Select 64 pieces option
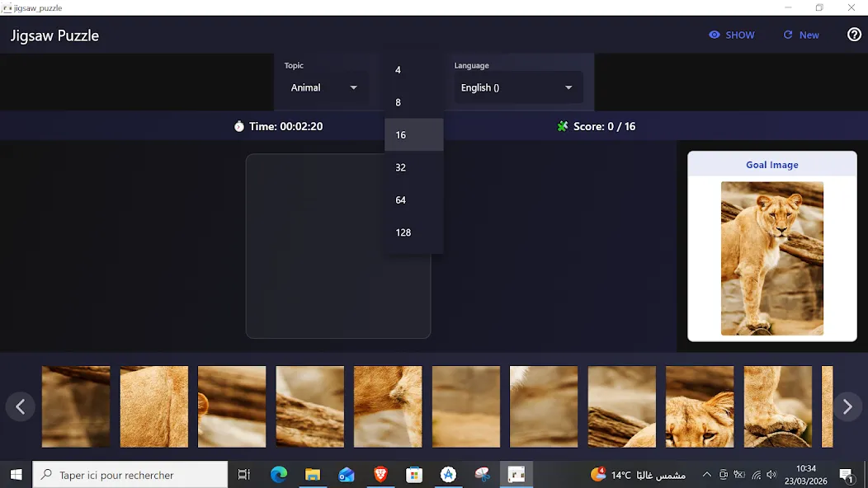This screenshot has width=868, height=488. tap(413, 199)
